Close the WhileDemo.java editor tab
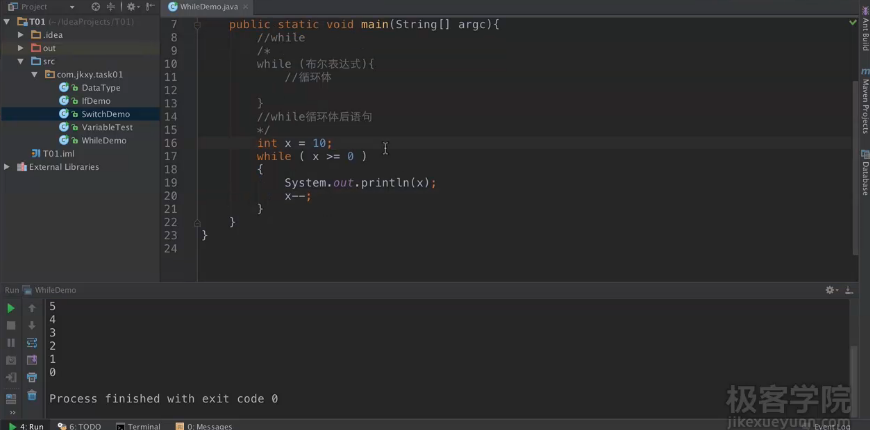 pyautogui.click(x=245, y=7)
